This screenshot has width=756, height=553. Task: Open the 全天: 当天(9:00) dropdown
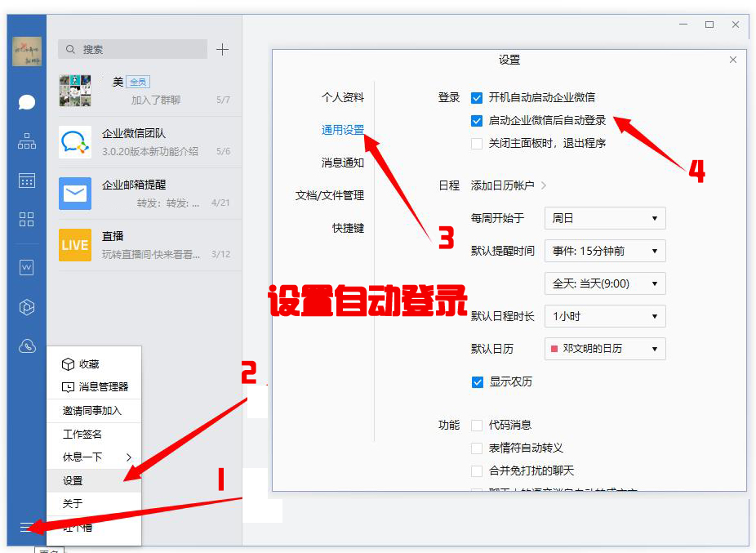click(x=605, y=283)
